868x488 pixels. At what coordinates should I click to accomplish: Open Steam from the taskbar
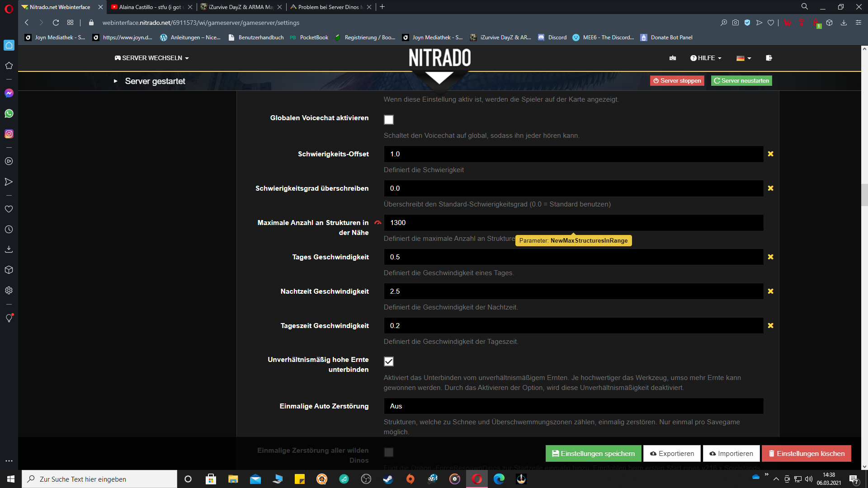[x=388, y=479]
